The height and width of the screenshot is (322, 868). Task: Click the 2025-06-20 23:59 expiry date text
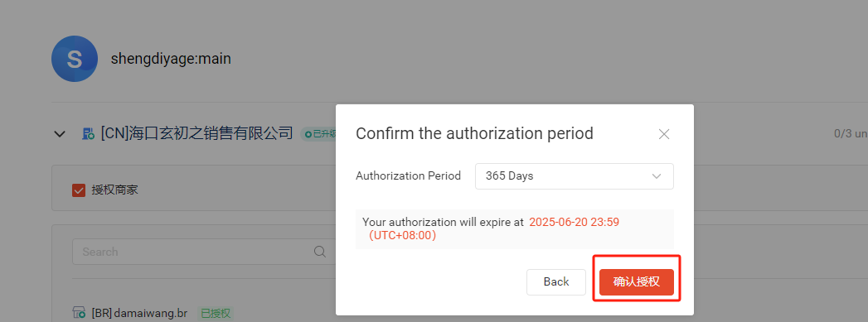[x=574, y=222]
